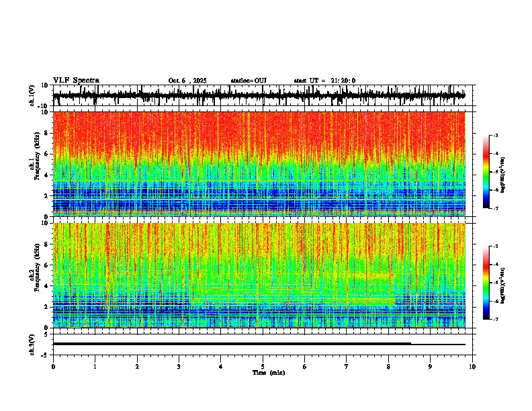Select the date text "Oct. 6 , 2025"
The image size is (532, 411).
point(187,81)
